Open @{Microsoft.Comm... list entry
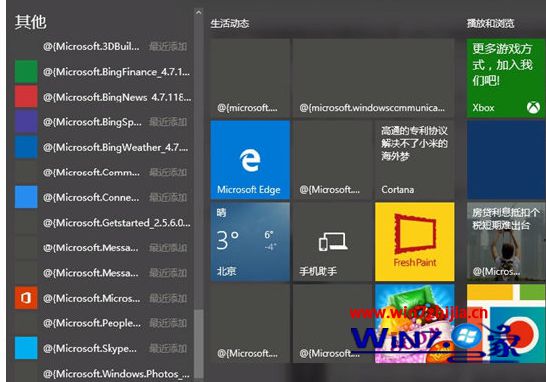 (103, 172)
